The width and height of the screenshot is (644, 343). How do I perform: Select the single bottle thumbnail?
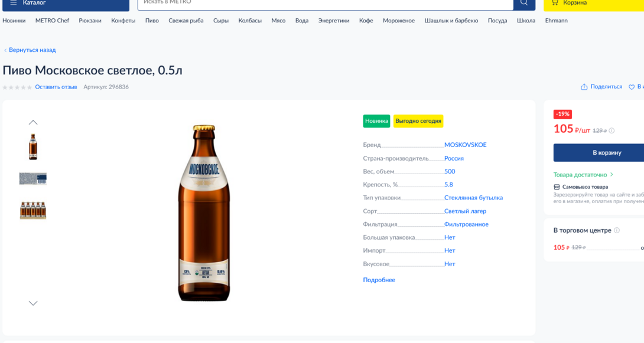(33, 146)
